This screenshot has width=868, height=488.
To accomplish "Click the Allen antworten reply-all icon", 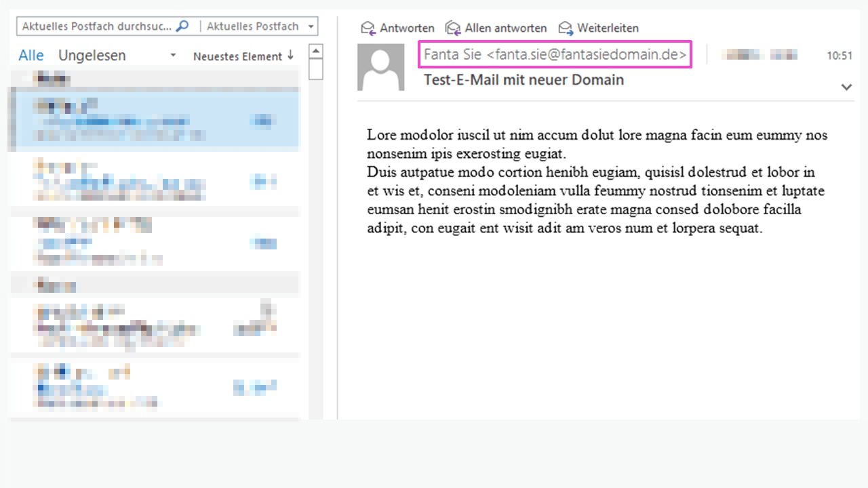I will [452, 28].
